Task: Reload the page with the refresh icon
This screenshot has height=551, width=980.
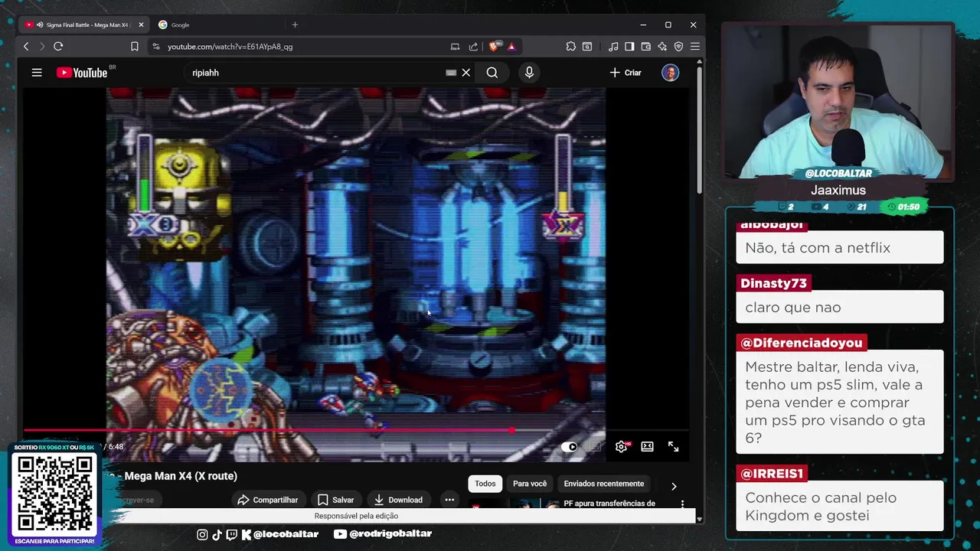Action: point(58,47)
